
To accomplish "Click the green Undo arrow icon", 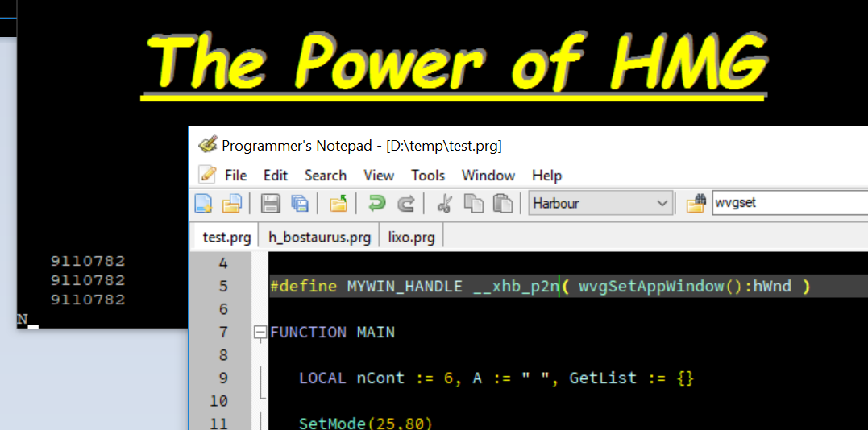I will (x=376, y=204).
